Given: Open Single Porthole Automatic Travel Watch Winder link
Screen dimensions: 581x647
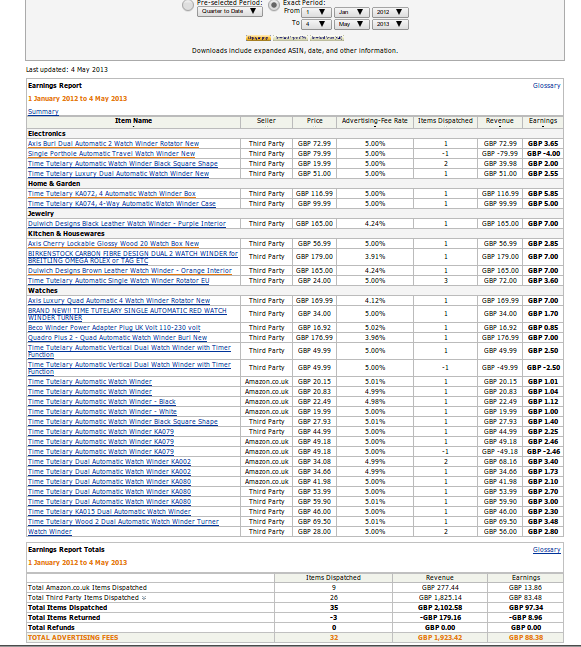Looking at the screenshot, I should coord(111,153).
